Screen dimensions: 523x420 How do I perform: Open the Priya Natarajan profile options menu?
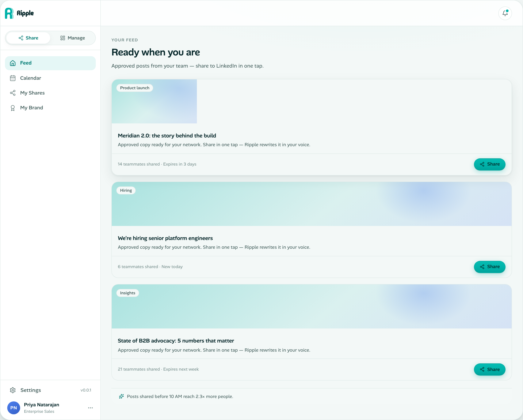click(90, 408)
